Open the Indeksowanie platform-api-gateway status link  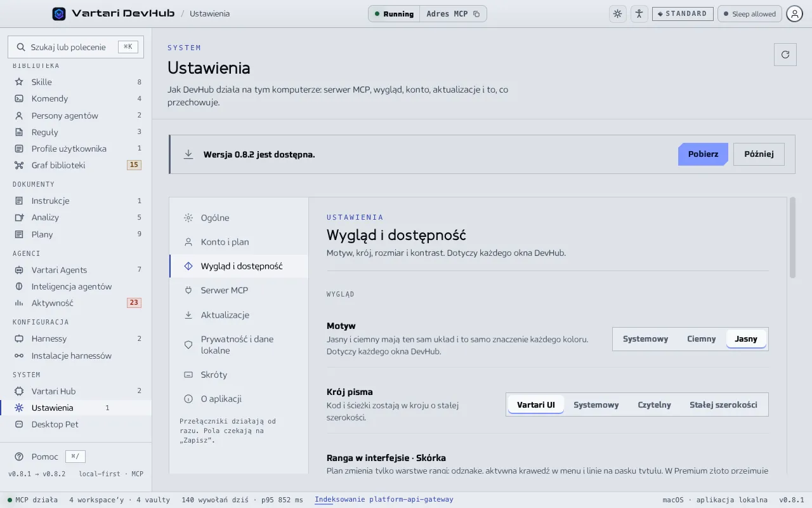click(384, 500)
